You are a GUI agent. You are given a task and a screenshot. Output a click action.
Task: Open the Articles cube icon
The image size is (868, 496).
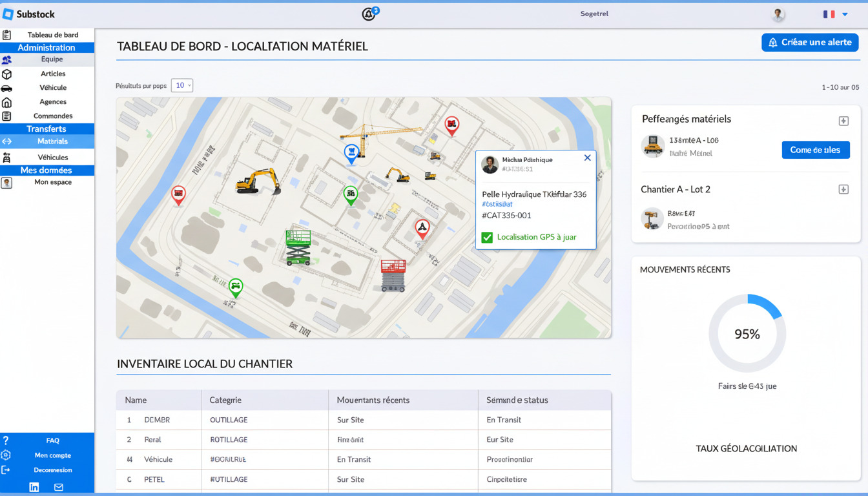click(6, 74)
